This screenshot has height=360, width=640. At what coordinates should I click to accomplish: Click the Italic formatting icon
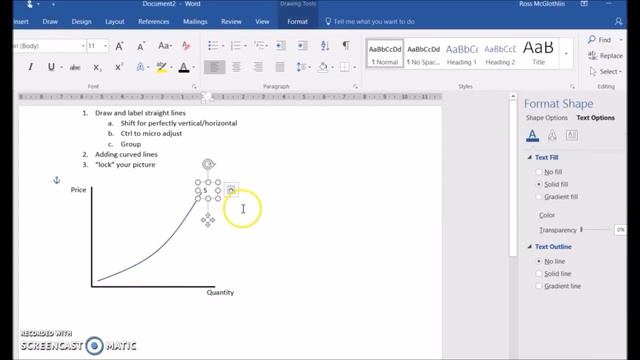[30, 67]
